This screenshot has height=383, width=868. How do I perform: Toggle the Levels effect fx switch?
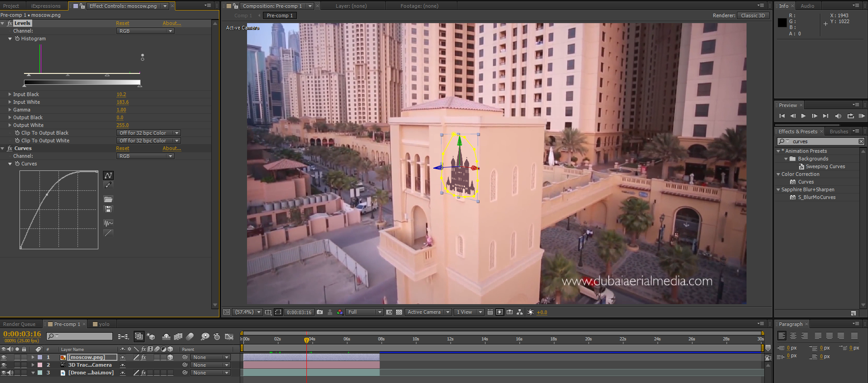pyautogui.click(x=10, y=23)
